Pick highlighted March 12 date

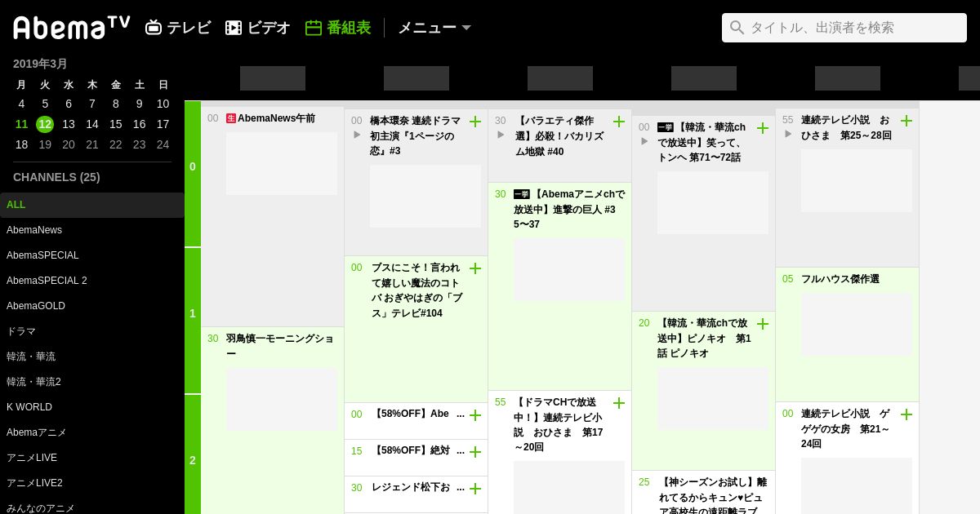point(45,124)
